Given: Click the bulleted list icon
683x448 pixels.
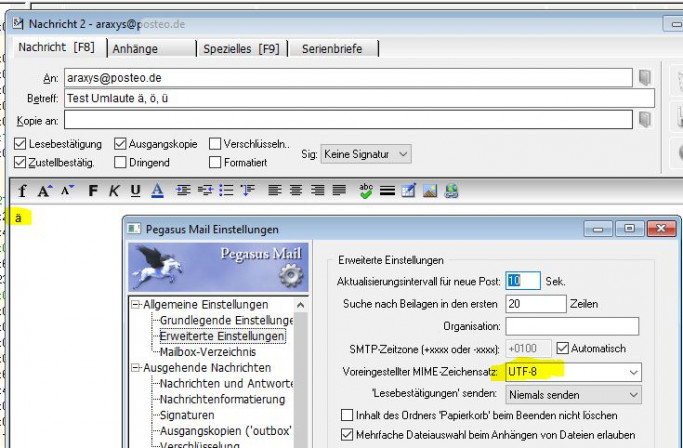Looking at the screenshot, I should click(x=226, y=190).
